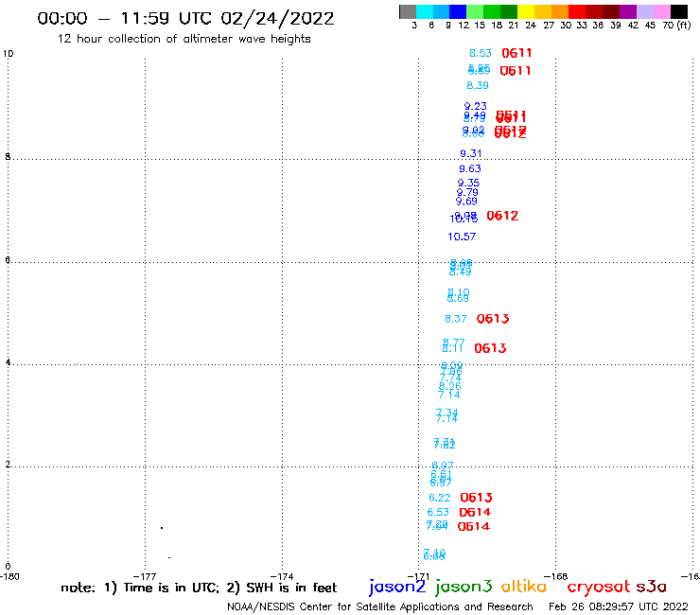The image size is (700, 615).
Task: Click the Feb 26 08:29:57 timestamp
Action: click(x=619, y=606)
